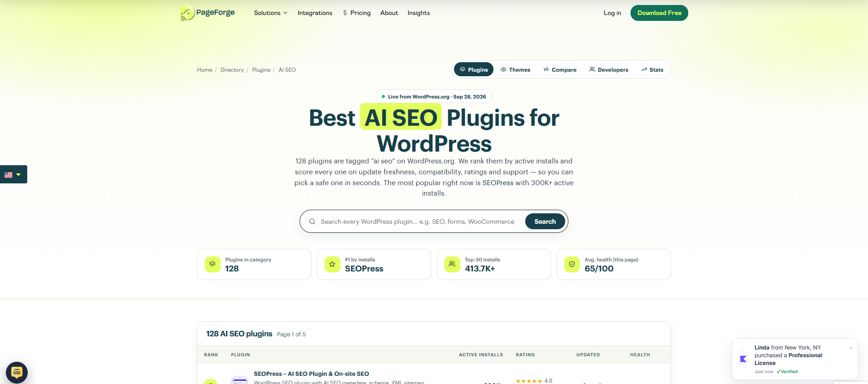Click the Live from WordPress.org badge
This screenshot has height=384, width=868.
[434, 97]
